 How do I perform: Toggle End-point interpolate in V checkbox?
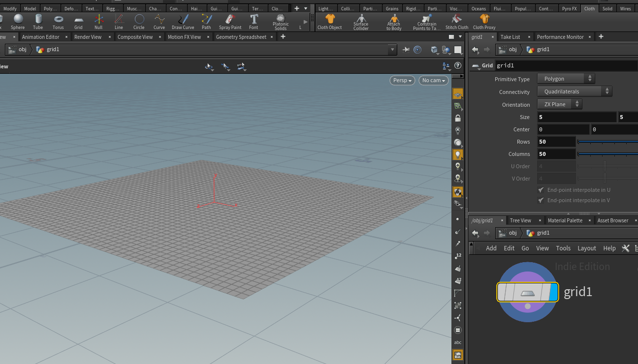[x=541, y=200]
